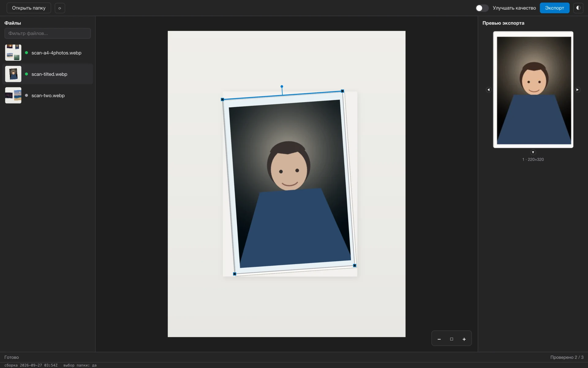Zoom out with the minus icon
The width and height of the screenshot is (588, 368).
click(x=439, y=339)
